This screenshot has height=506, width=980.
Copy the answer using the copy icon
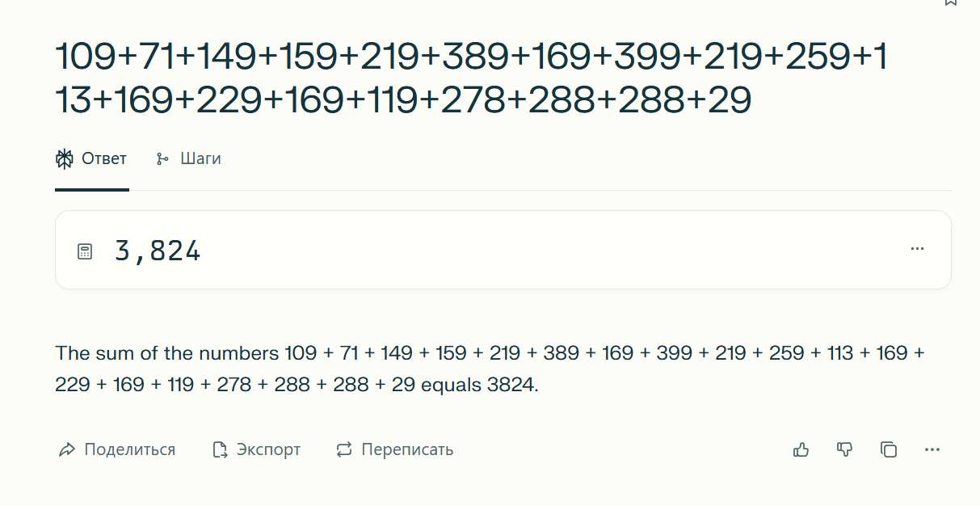889,450
